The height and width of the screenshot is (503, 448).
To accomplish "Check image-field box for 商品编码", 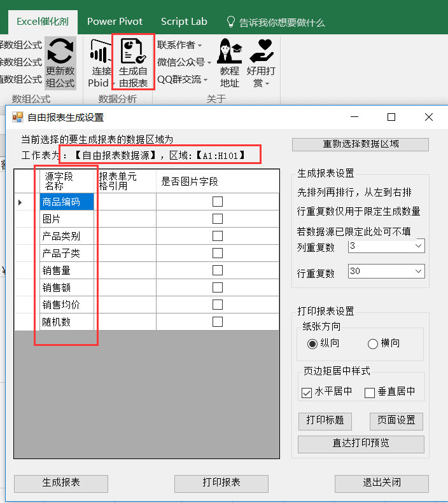I will point(218,202).
